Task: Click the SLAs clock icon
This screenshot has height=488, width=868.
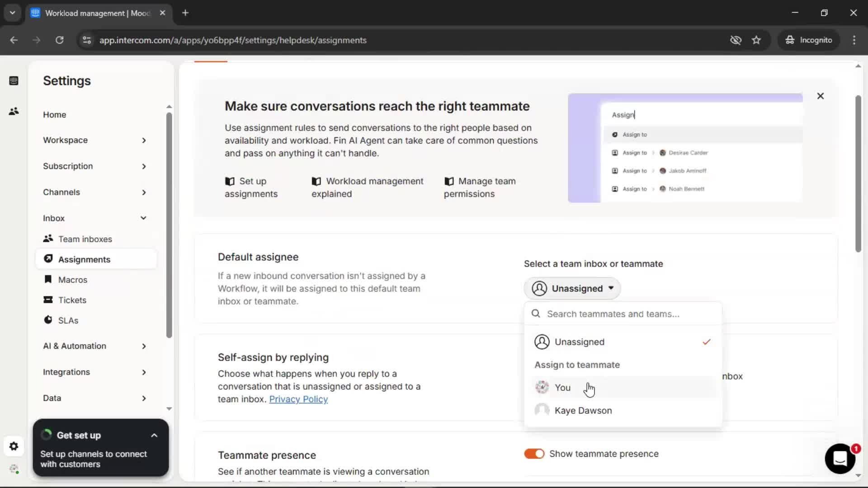Action: coord(48,320)
